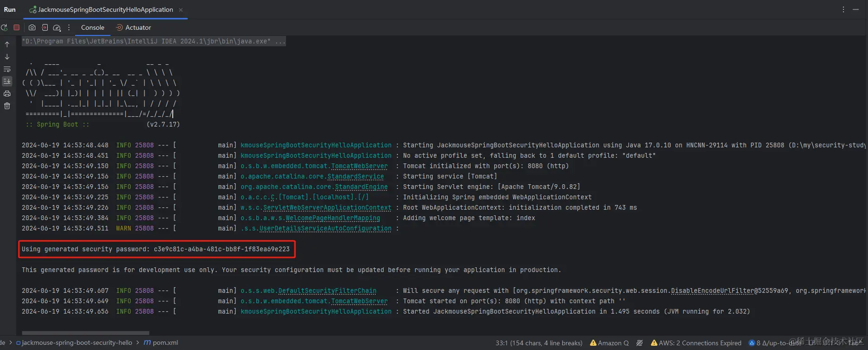Switch to the Console tab
Image resolution: width=868 pixels, height=350 pixels.
pos(93,27)
